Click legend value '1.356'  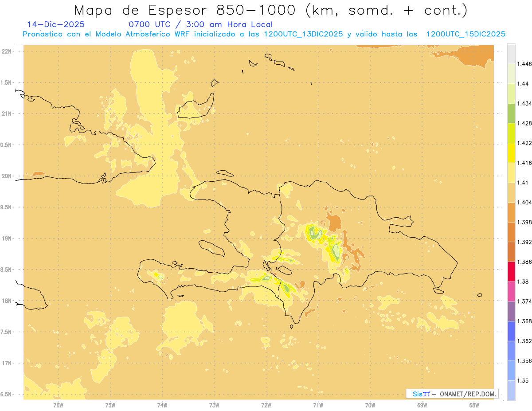click(524, 360)
